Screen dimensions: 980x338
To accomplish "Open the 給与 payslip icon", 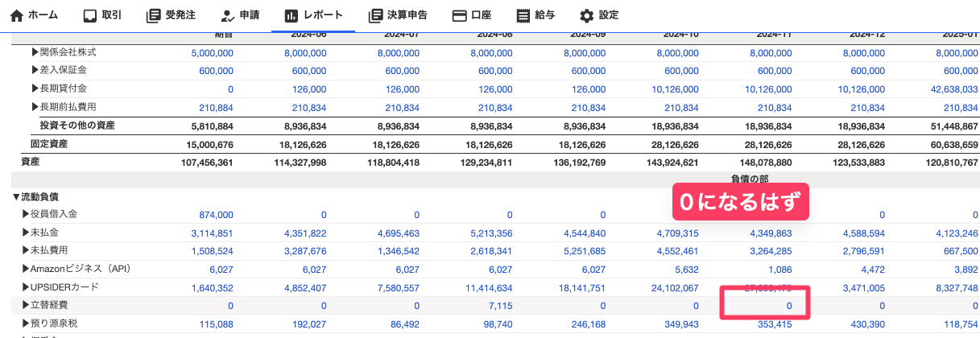I will click(x=524, y=15).
